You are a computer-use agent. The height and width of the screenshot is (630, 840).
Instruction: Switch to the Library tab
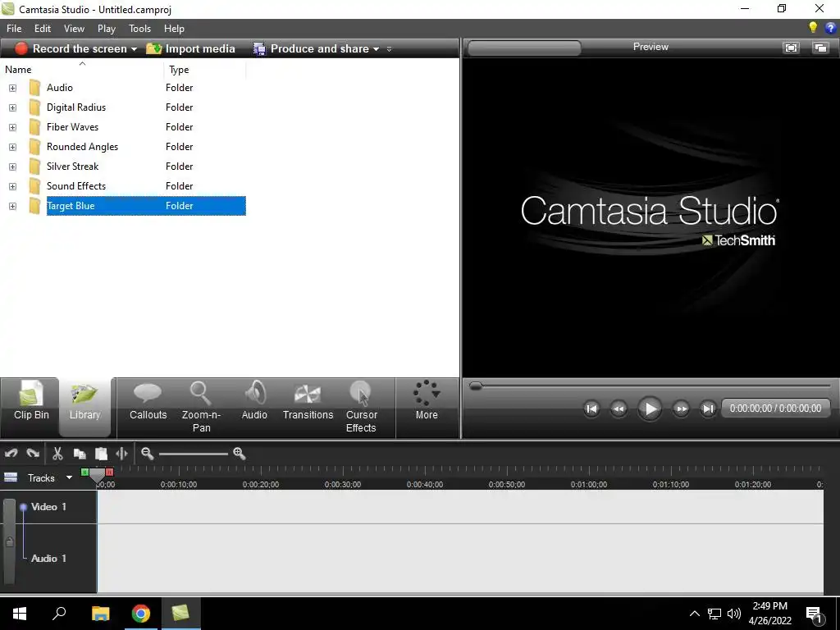point(84,407)
